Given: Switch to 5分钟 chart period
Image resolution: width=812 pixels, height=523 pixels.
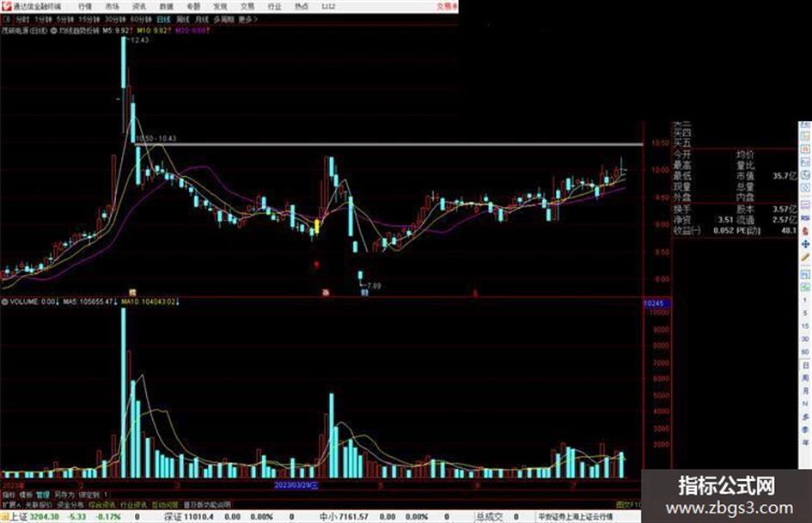Looking at the screenshot, I should (x=64, y=19).
